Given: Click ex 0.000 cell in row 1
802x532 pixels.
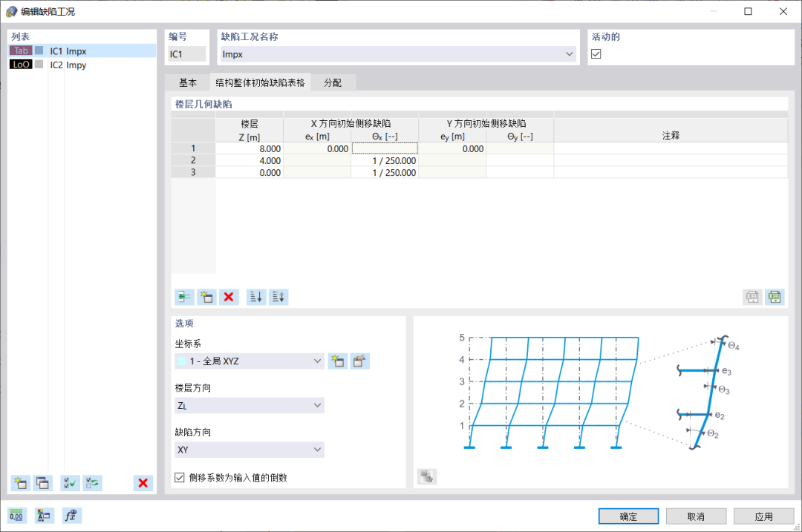Looking at the screenshot, I should 317,148.
